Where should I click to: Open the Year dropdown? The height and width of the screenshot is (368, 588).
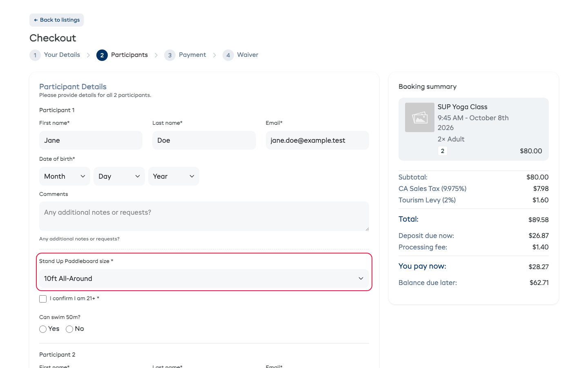174,176
